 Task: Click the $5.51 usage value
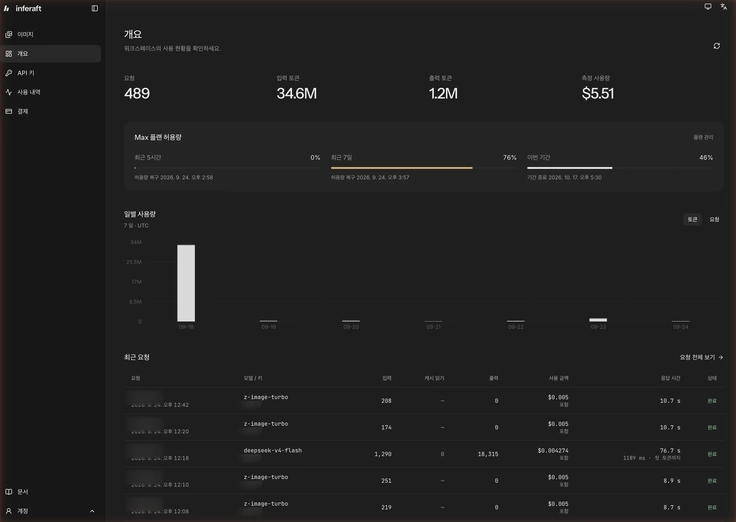(598, 93)
